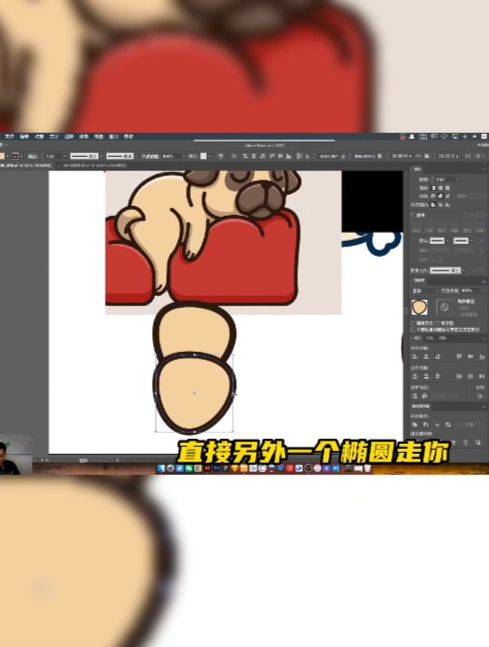Click horizontal distribute center icon
The image size is (489, 647).
tap(470, 376)
